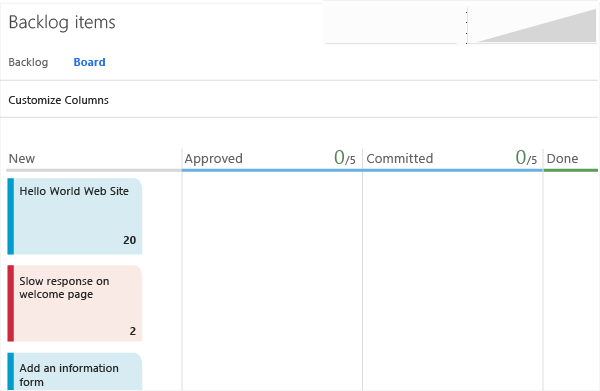The height and width of the screenshot is (391, 600).
Task: Click the red color bar of the bug card
Action: click(11, 303)
